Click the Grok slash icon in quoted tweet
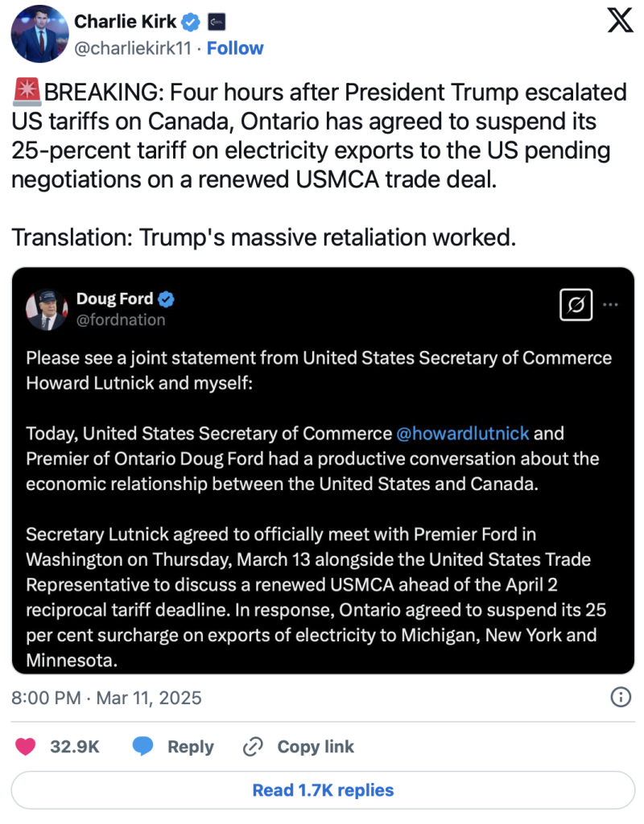Image resolution: width=644 pixels, height=824 pixels. 576,305
